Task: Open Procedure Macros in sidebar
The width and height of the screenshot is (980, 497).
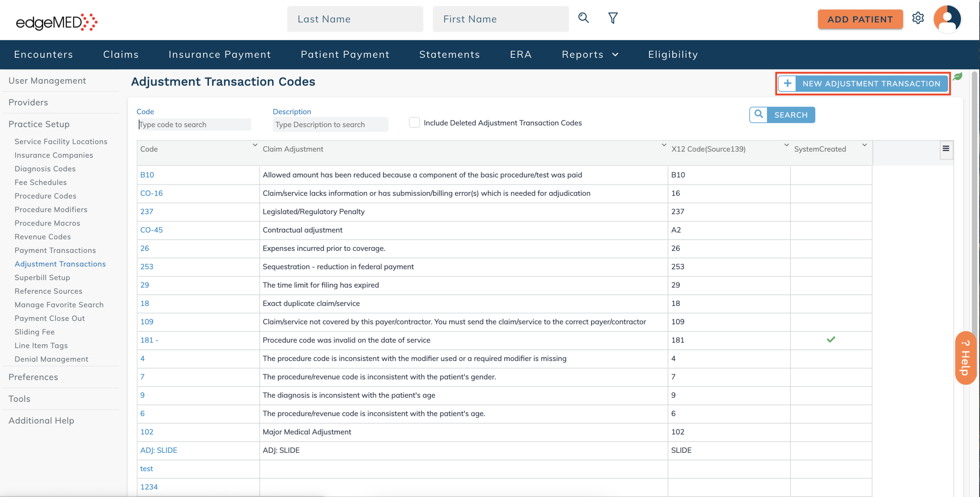Action: pyautogui.click(x=47, y=223)
